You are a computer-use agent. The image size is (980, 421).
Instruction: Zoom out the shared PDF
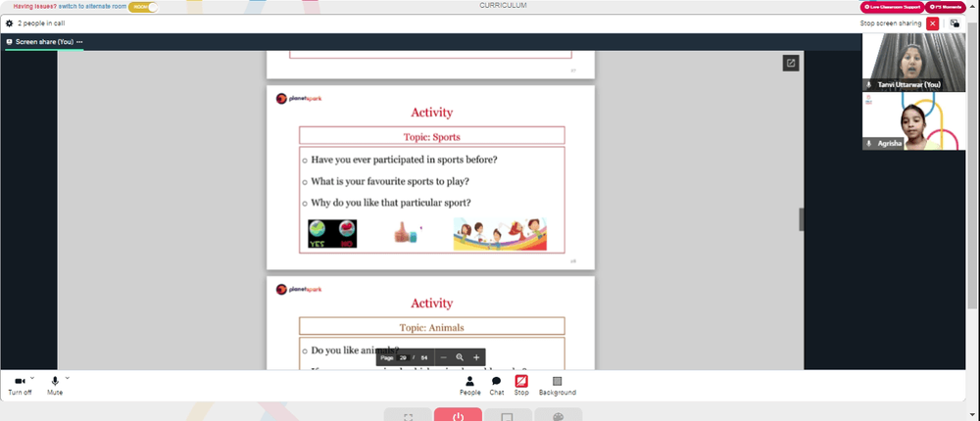point(443,357)
